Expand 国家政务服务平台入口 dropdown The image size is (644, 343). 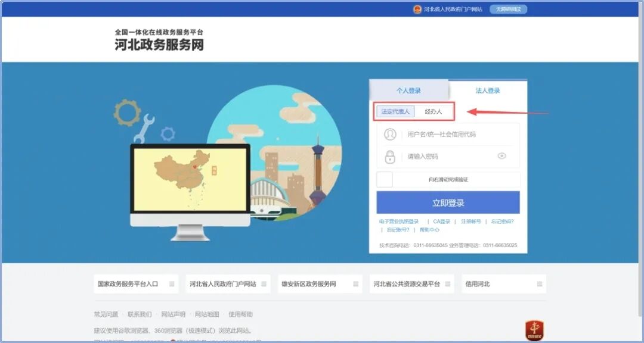(x=136, y=284)
